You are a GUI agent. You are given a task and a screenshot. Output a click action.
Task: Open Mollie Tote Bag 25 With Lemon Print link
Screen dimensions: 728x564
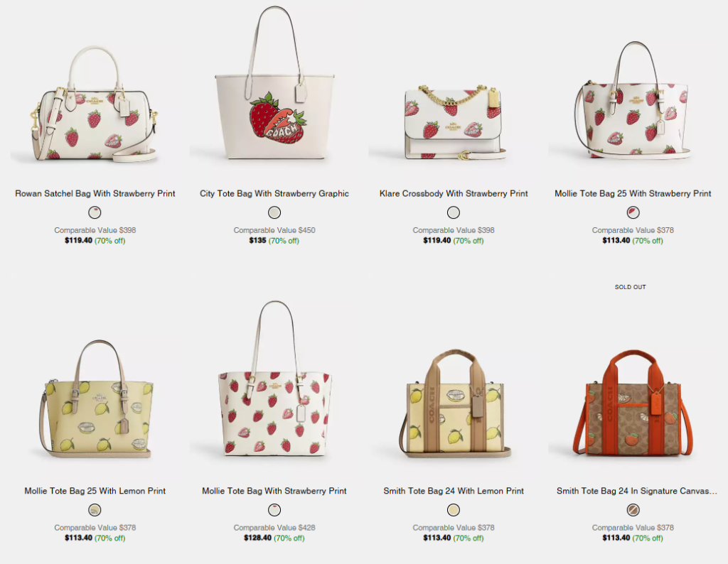point(95,491)
